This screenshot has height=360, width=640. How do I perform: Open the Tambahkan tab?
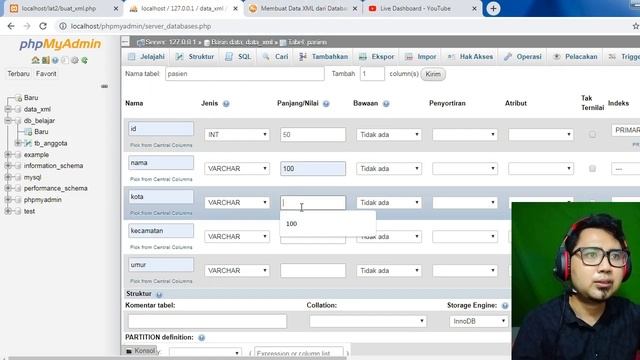click(x=324, y=57)
